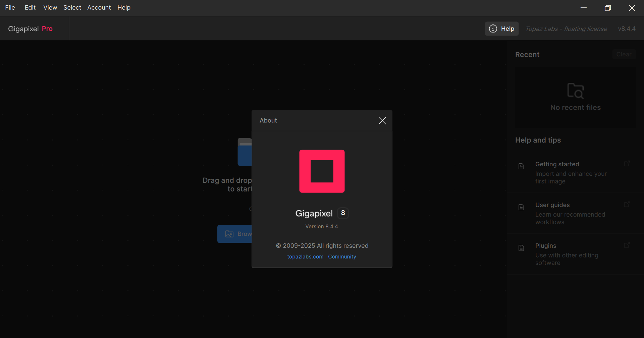The image size is (644, 338).
Task: Open Plugins external link icon
Action: (x=627, y=245)
